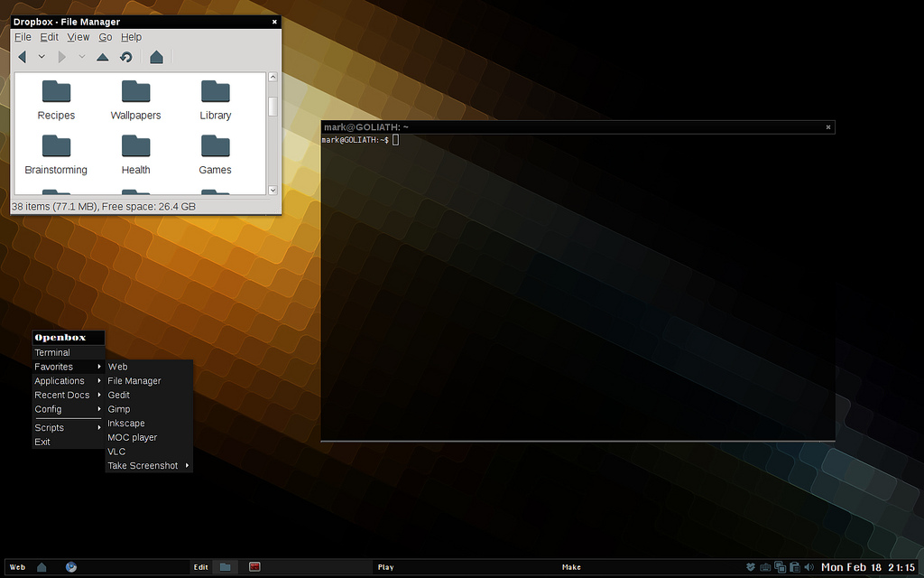
Task: Expand the Config submenu
Action: pos(69,409)
